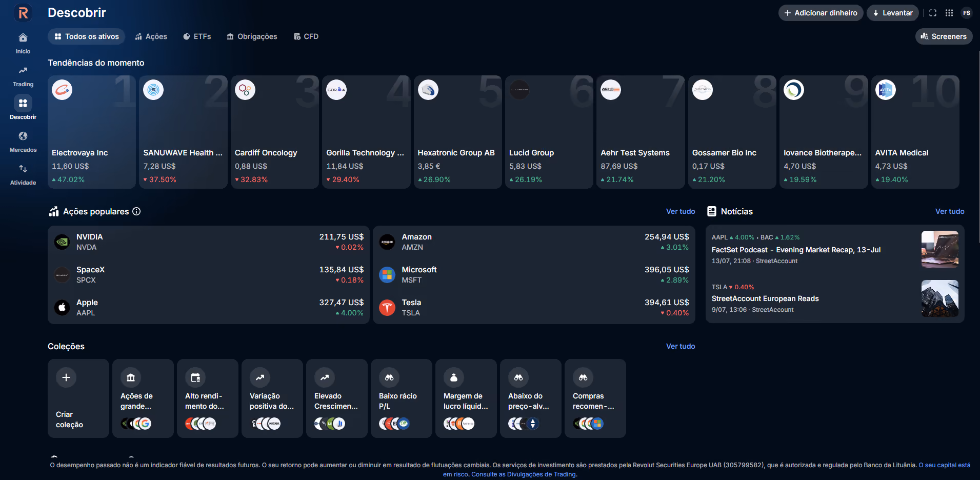Open the Baixo rácio P/L collection

click(402, 398)
